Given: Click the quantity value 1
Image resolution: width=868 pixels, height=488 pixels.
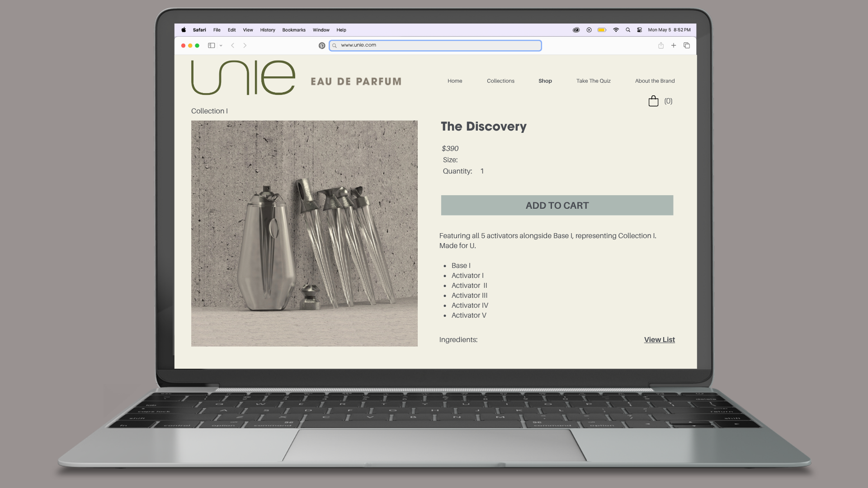Looking at the screenshot, I should coord(482,171).
